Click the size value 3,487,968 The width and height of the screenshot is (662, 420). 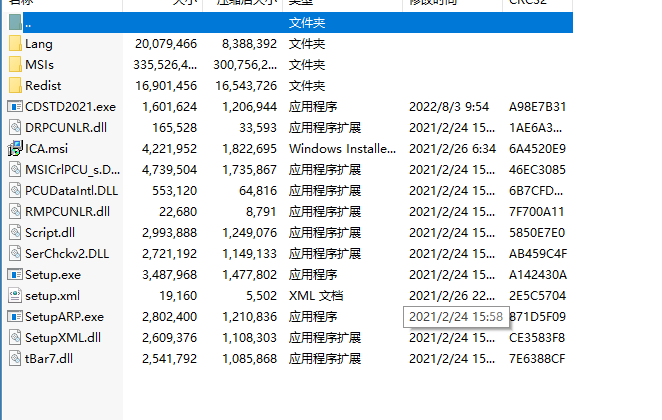click(169, 275)
